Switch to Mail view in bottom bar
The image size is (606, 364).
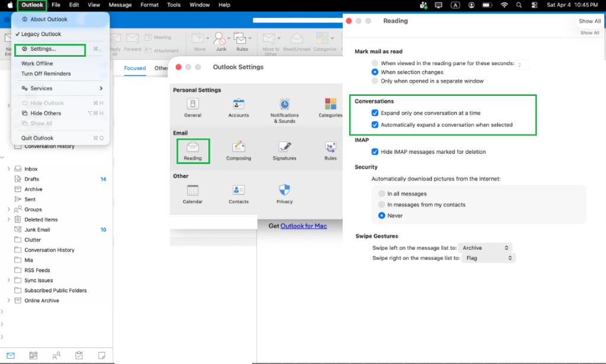click(11, 356)
